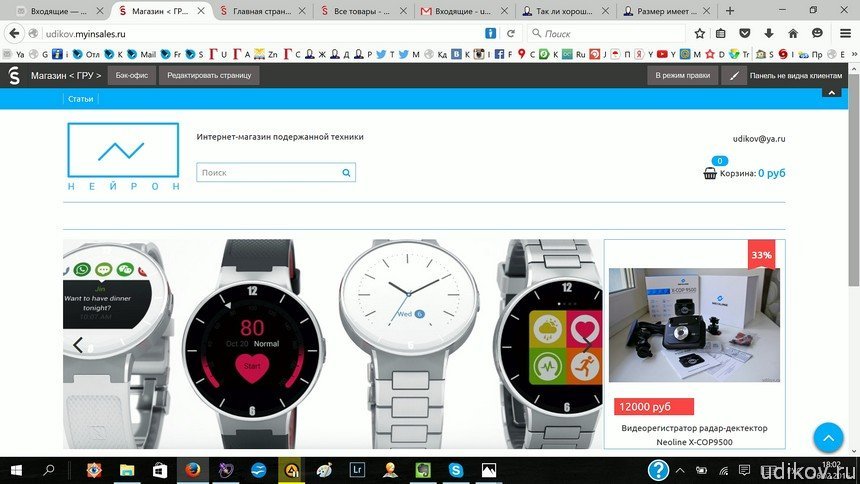Open Skype from the taskbar
This screenshot has width=860, height=484.
point(455,469)
